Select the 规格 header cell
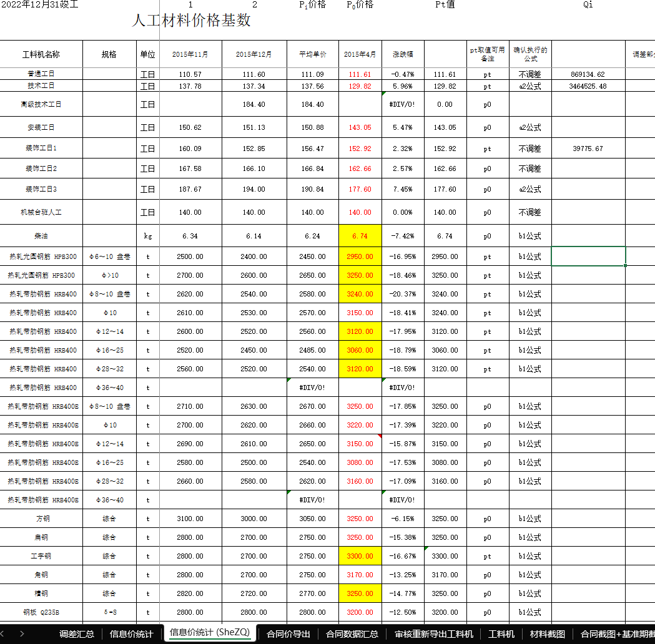This screenshot has height=644, width=655. tap(109, 54)
